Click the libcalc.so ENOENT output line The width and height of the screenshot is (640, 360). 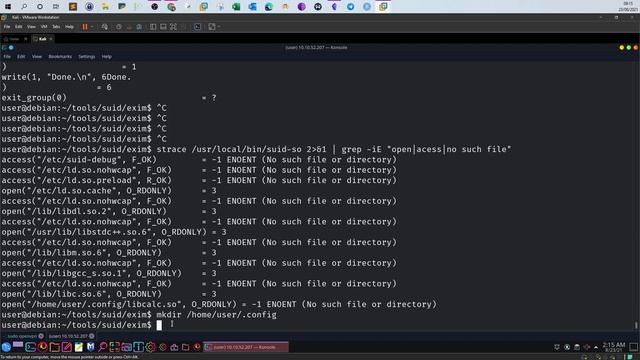tap(219, 304)
